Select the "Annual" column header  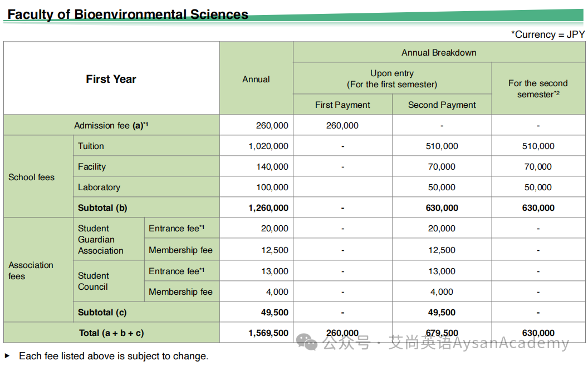point(256,80)
